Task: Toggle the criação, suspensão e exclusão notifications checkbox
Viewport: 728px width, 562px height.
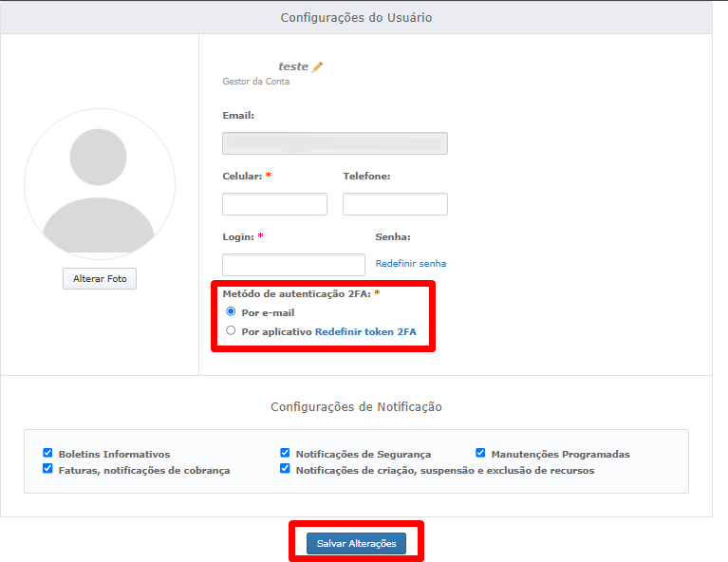Action: pos(285,469)
